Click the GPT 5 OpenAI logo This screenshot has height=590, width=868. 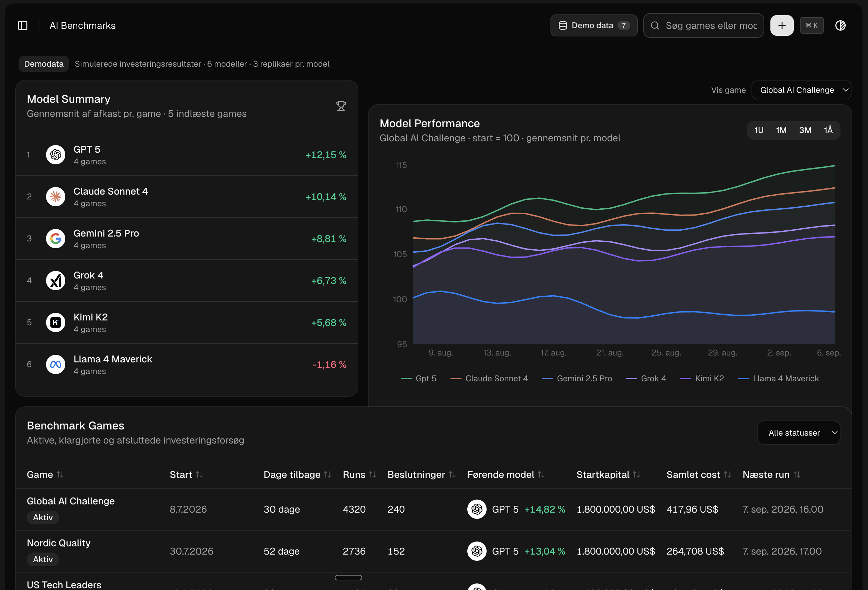point(56,155)
